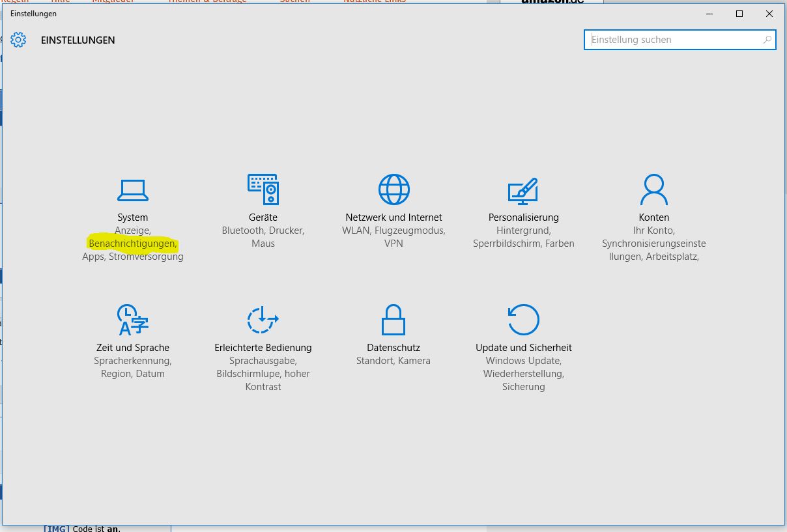Screen dimensions: 787x532
Task: Select the 'Personalisierung' label
Action: [x=524, y=217]
